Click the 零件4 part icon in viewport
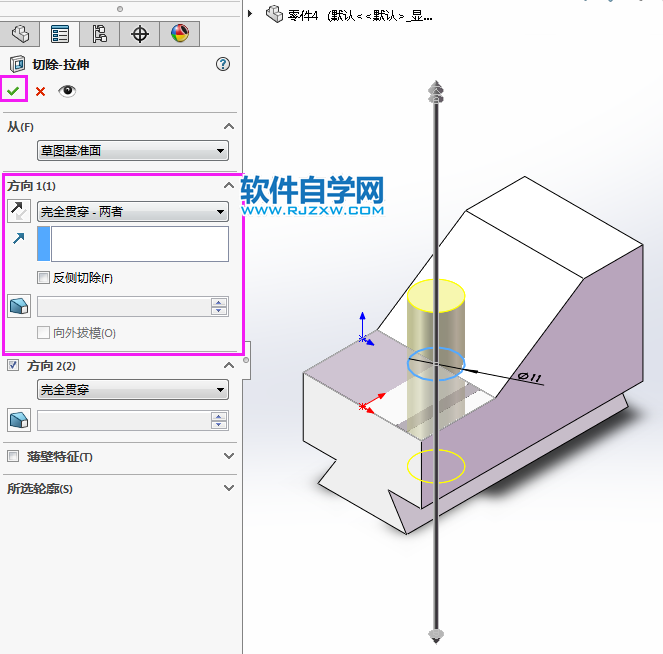 274,14
